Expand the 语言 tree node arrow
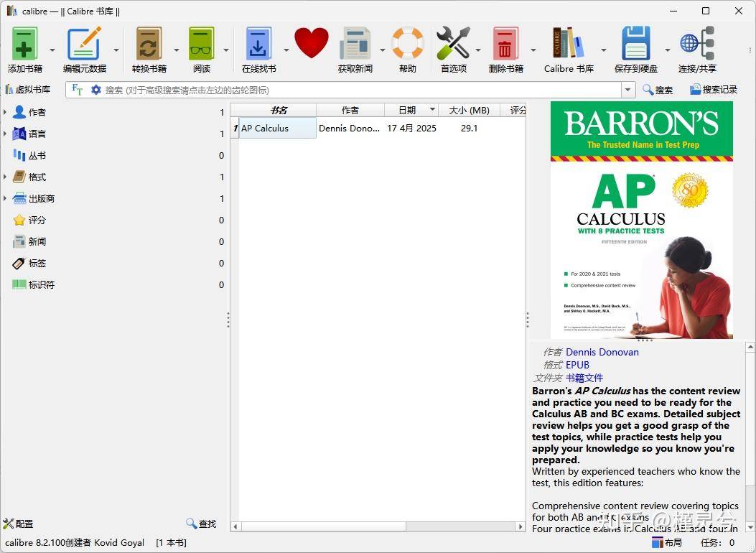756x553 pixels. [5, 134]
